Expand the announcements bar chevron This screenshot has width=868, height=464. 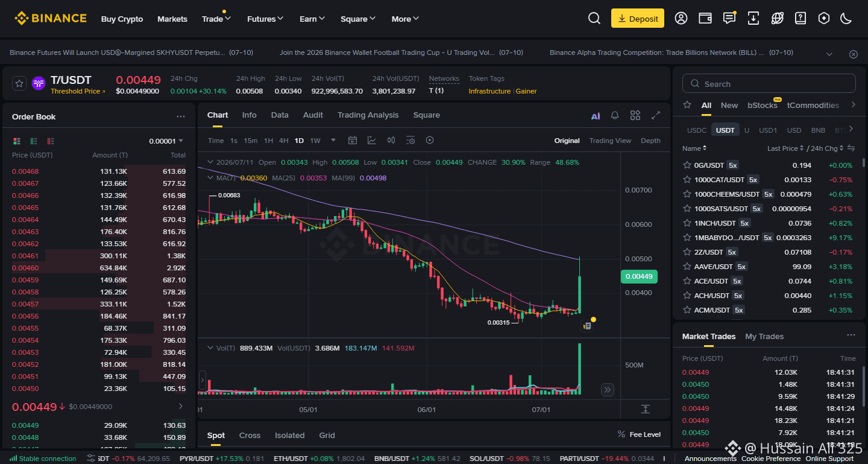pos(829,54)
